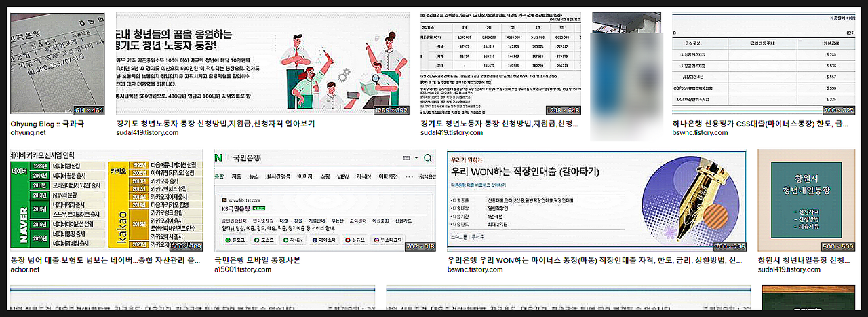Open '우리은행 우리 WON하는 마이너스 통장' title
The height and width of the screenshot is (317, 868).
595,260
